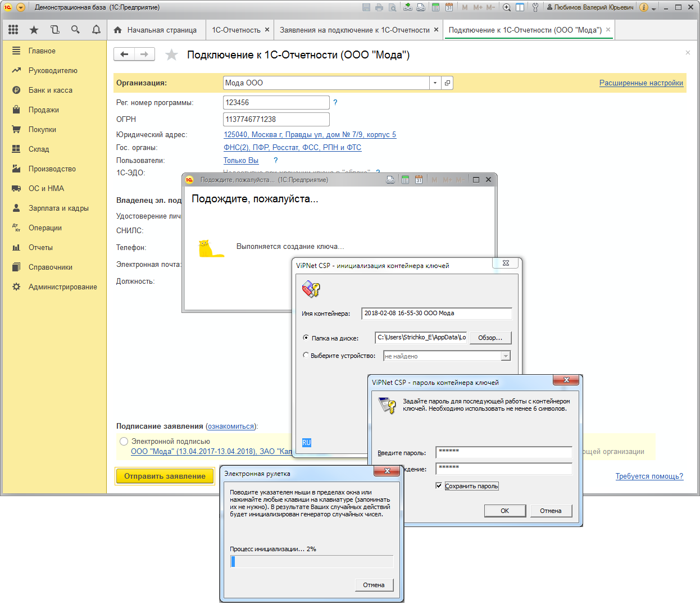Expand the Организация dropdown arrow

pyautogui.click(x=435, y=83)
